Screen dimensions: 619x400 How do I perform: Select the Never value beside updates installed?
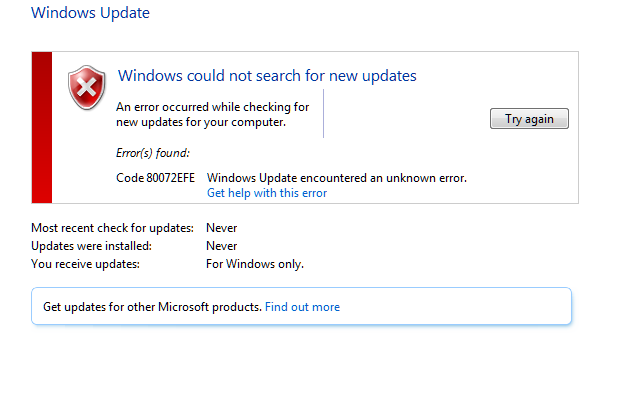click(x=221, y=246)
